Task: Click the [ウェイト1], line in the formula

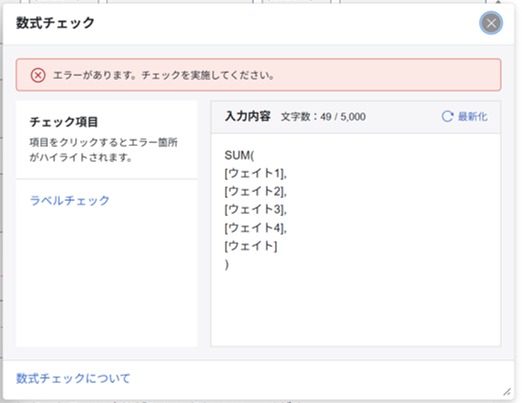Action: pos(256,173)
